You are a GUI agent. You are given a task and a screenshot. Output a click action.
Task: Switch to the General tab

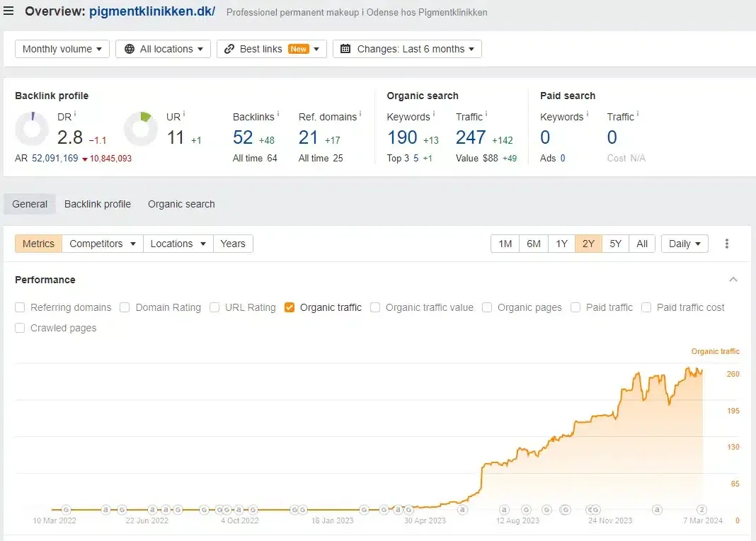click(30, 204)
